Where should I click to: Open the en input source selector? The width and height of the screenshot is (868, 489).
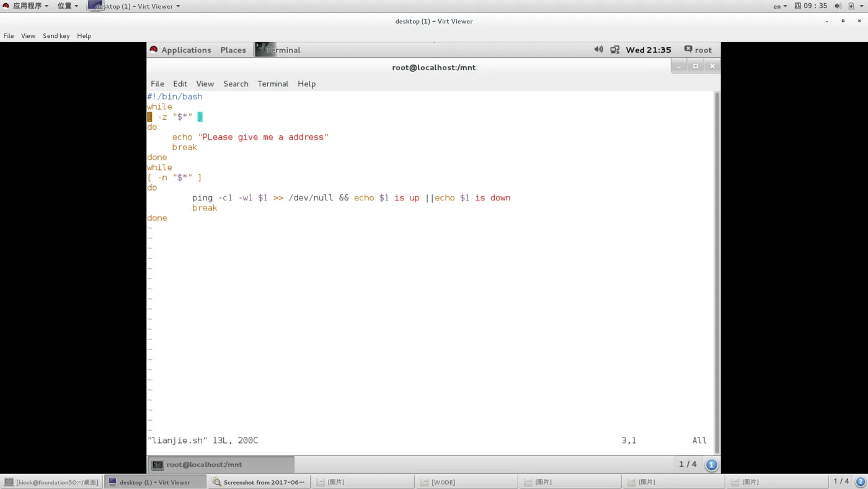coord(780,6)
